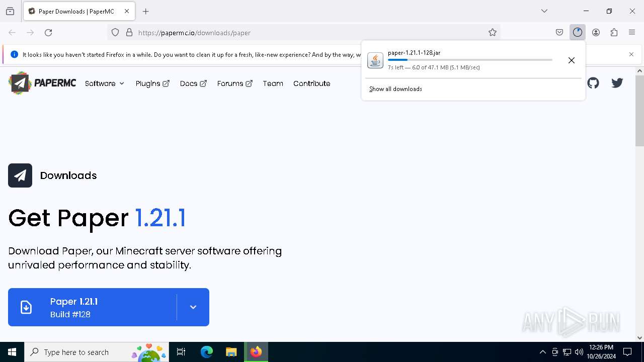
Task: Download Paper 1.21.1 Build #128
Action: (93, 307)
